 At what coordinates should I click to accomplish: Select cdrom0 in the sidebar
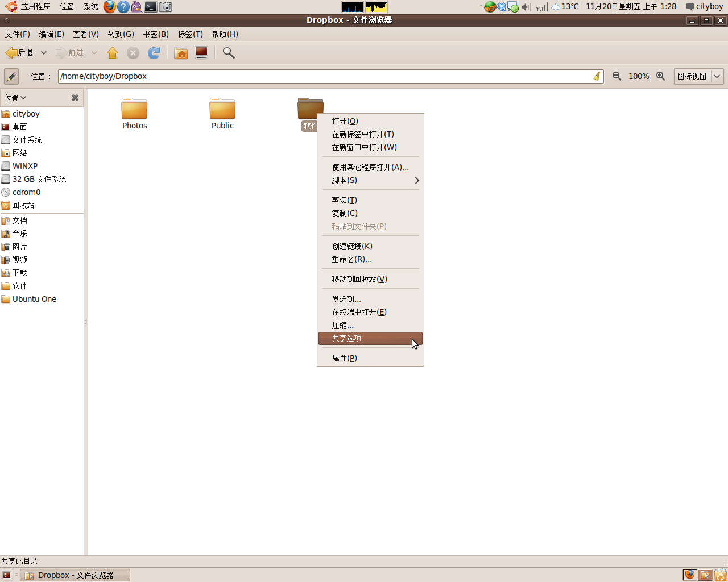[x=42, y=192]
